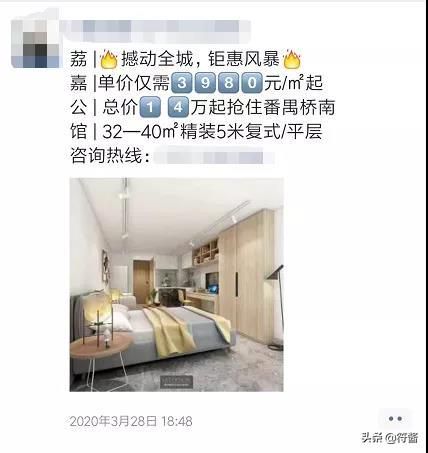Open the bedroom interior photo
The height and width of the screenshot is (453, 428).
pos(176,285)
